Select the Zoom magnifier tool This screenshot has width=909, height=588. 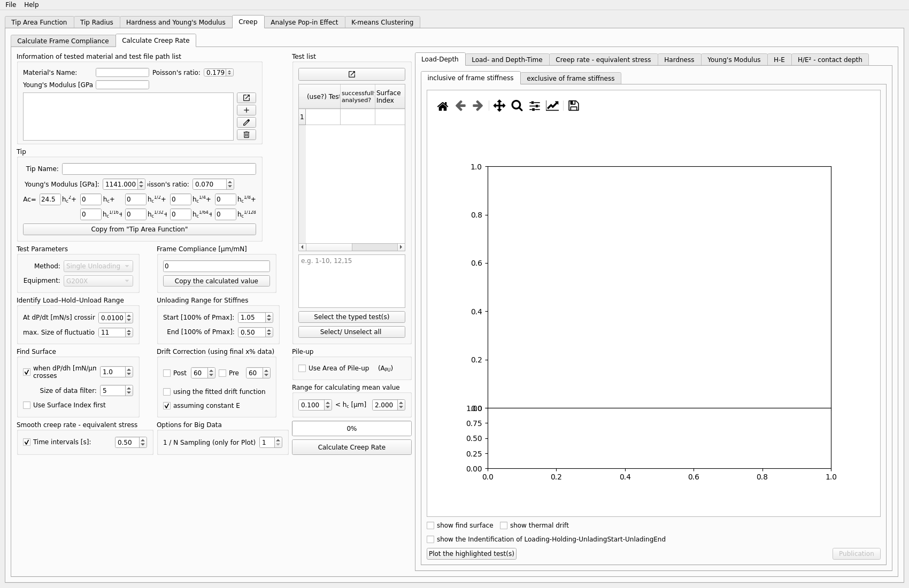(x=517, y=106)
